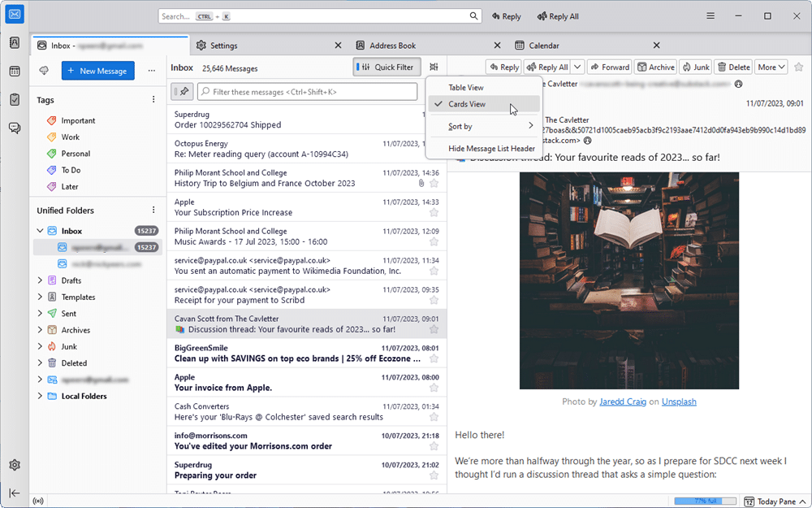Star the Apple subscription price email
812x508 pixels.
tap(434, 213)
